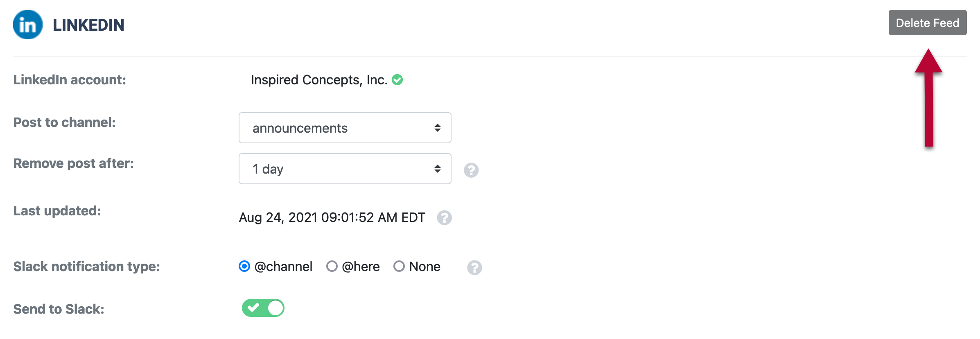Click the up-down arrows in 1 day selector
The width and height of the screenshot is (980, 339).
pyautogui.click(x=438, y=169)
